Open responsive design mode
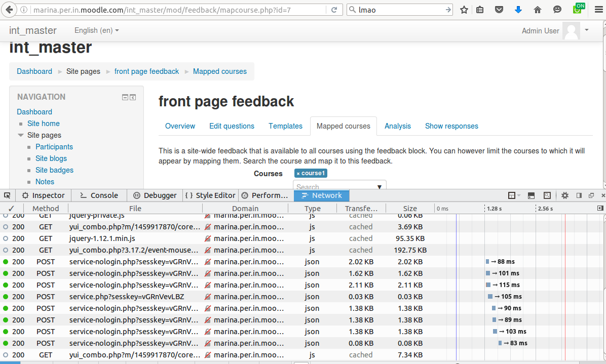The width and height of the screenshot is (606, 364). click(547, 195)
